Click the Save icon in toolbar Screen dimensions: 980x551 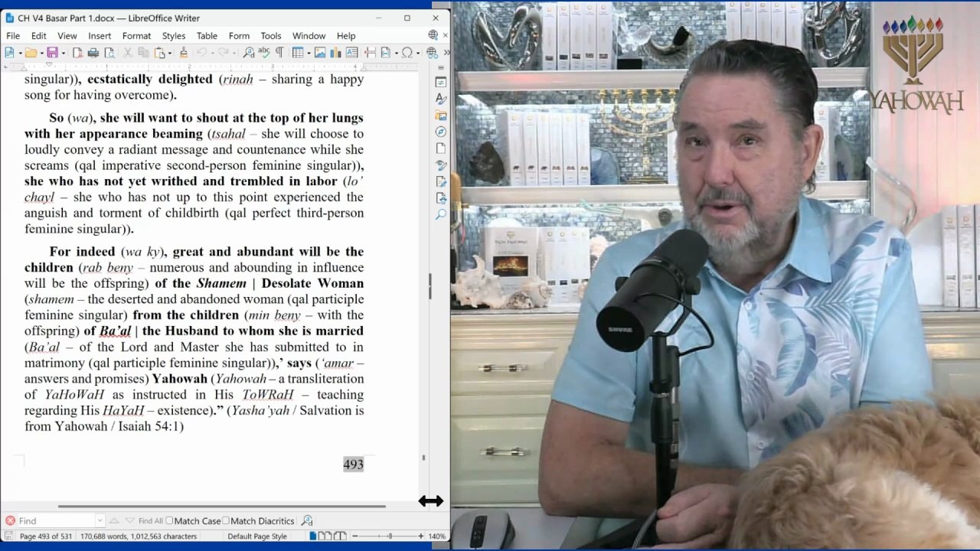click(52, 52)
